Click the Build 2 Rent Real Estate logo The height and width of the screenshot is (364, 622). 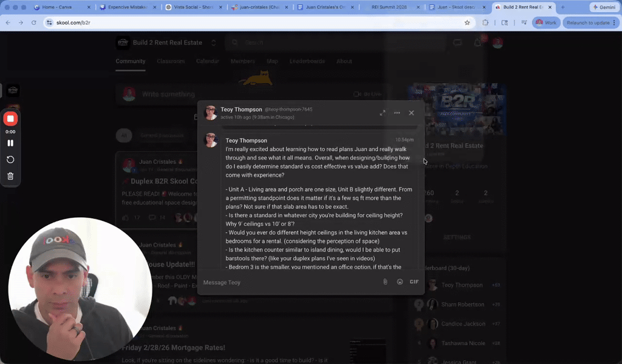tap(123, 42)
